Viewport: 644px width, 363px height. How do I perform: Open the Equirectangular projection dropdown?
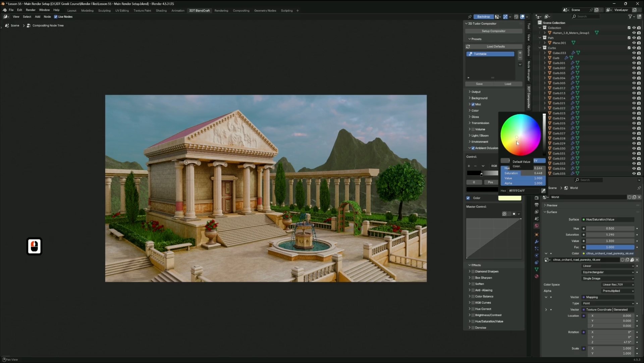[608, 272]
